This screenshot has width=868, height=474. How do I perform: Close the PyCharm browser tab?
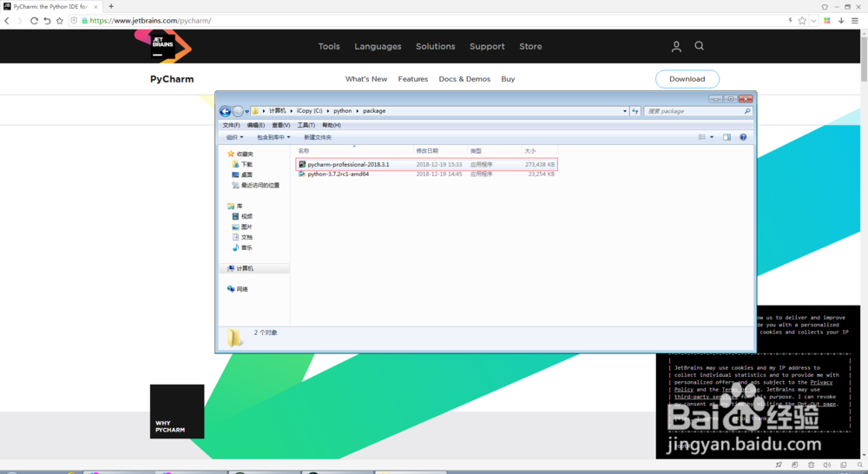(95, 7)
